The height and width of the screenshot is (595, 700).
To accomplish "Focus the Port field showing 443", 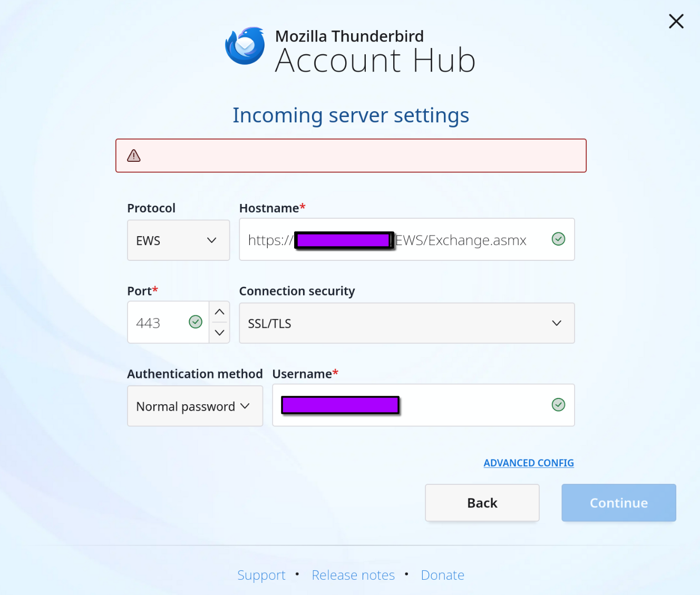I will tap(168, 323).
